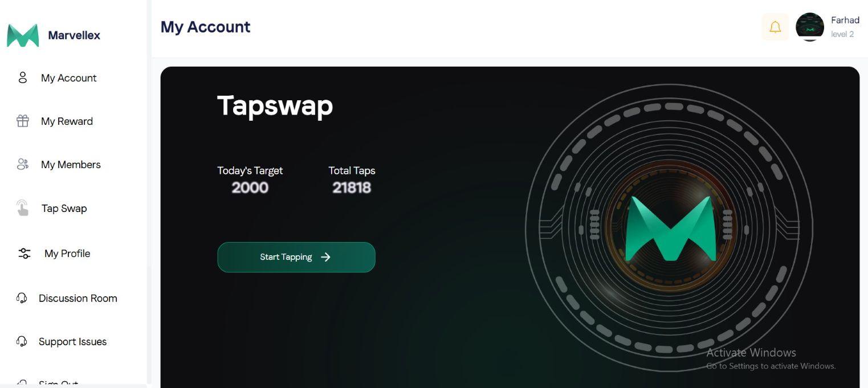The height and width of the screenshot is (388, 868).
Task: Click the Marvellex brand name text
Action: pyautogui.click(x=74, y=35)
